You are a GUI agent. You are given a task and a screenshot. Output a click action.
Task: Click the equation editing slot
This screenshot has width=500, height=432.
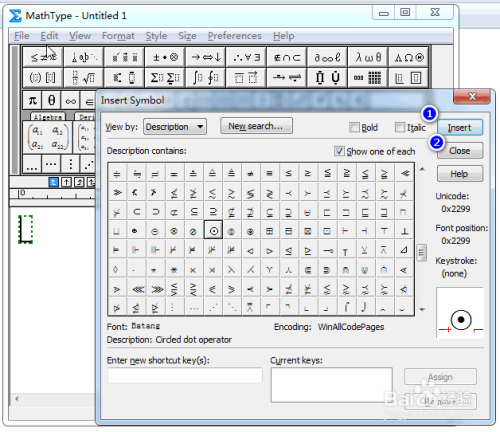pyautogui.click(x=26, y=229)
